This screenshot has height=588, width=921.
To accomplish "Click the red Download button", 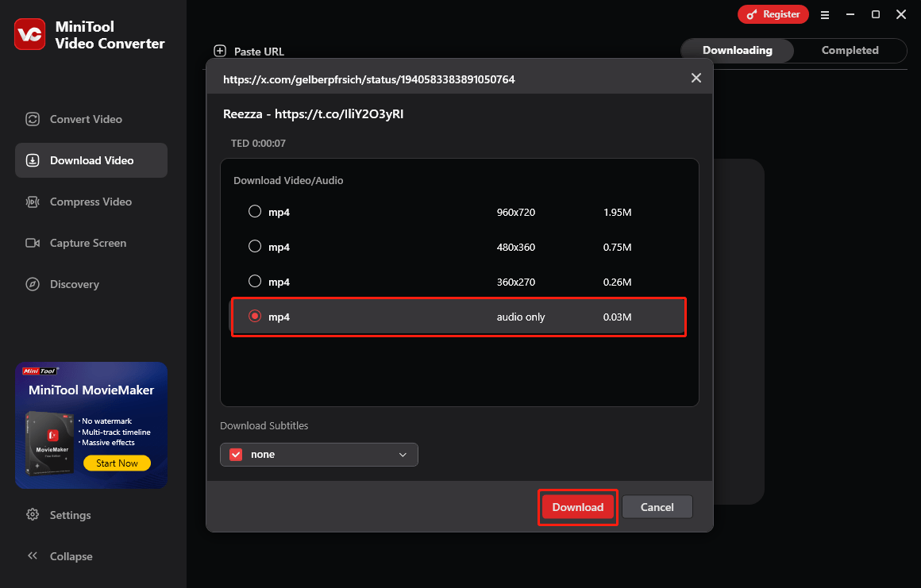I will coord(577,507).
